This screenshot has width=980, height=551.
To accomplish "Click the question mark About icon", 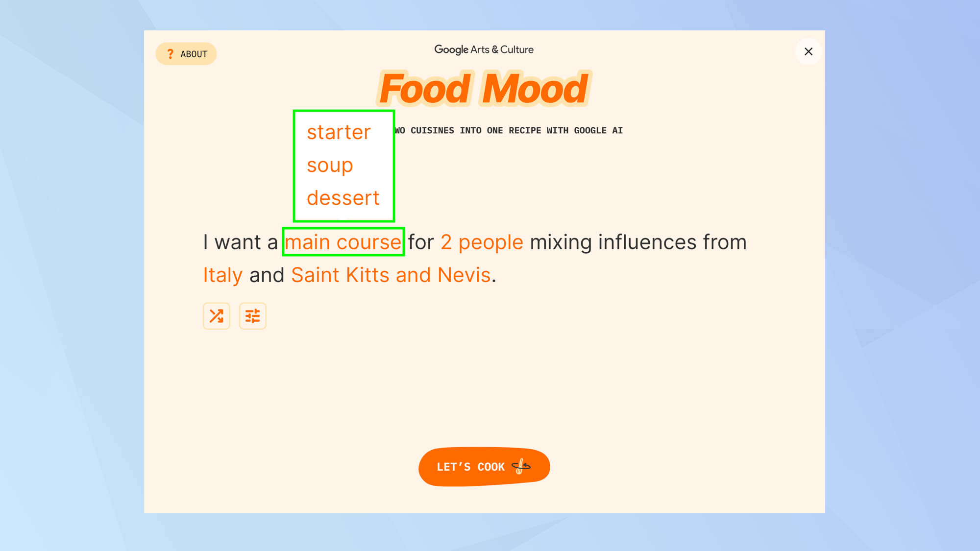I will (x=171, y=54).
